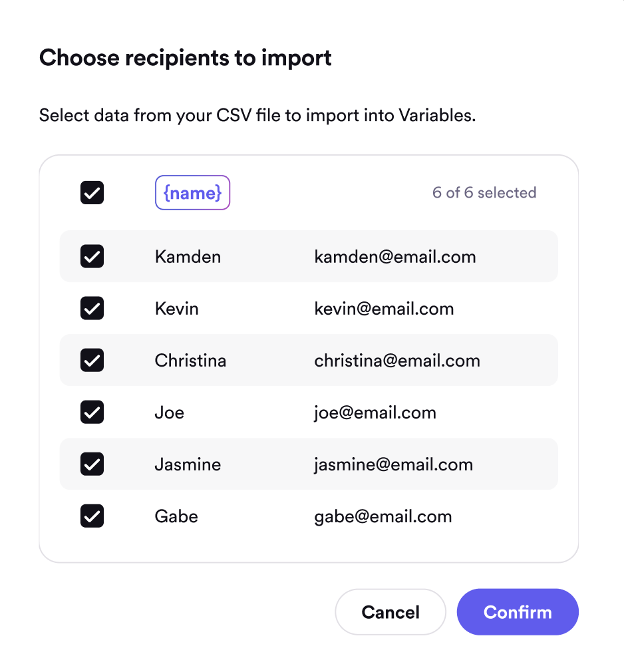Click the "6 of 6 selected" counter

[484, 193]
